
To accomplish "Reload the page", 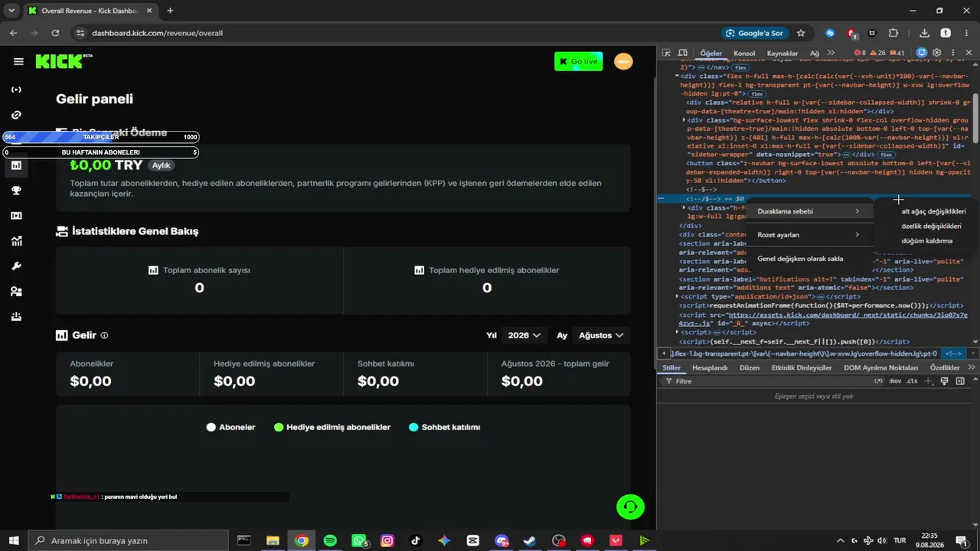I will tap(55, 33).
